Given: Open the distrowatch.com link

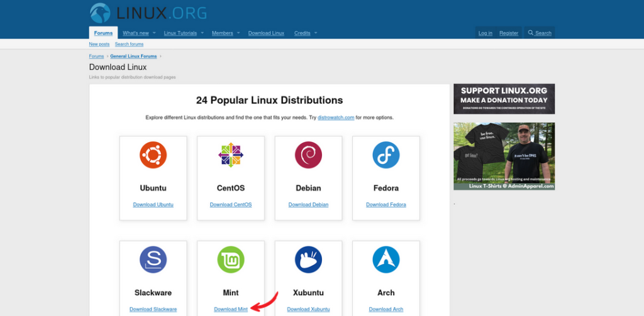Looking at the screenshot, I should [336, 117].
